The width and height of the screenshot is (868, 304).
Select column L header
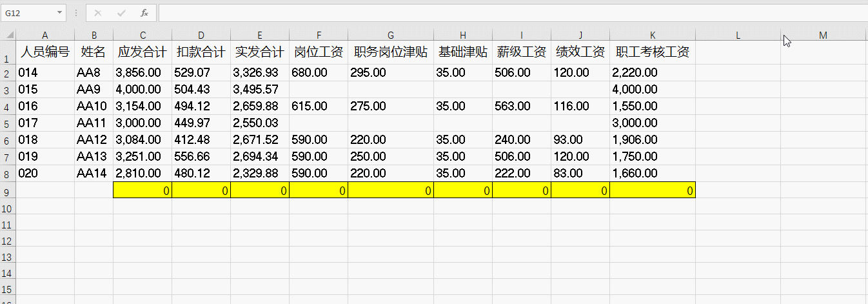(x=738, y=35)
